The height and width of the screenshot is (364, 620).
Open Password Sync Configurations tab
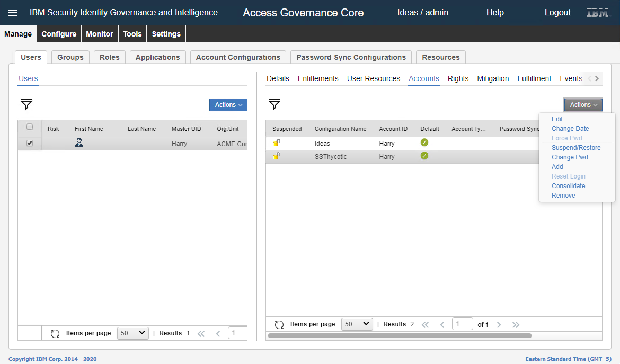351,57
